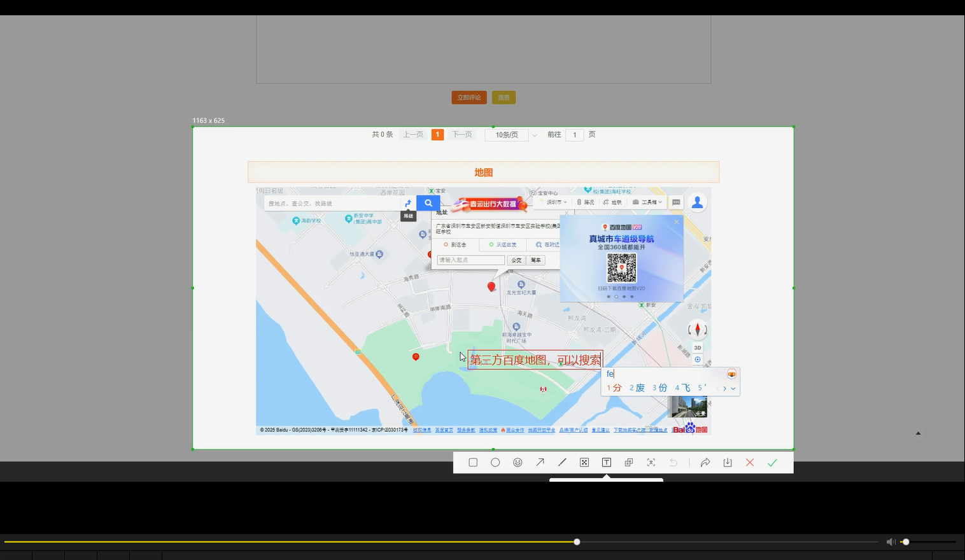Click the red location marker pin
The height and width of the screenshot is (560, 965).
click(x=491, y=287)
